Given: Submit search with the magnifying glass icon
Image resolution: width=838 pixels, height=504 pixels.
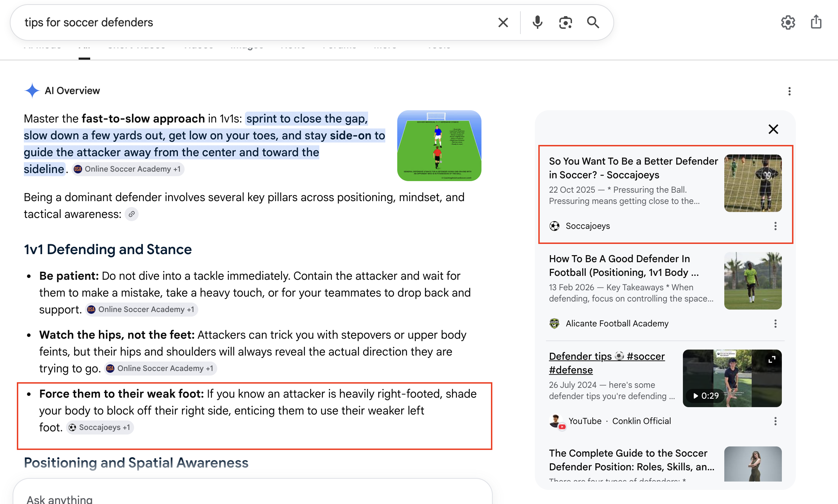Looking at the screenshot, I should pos(593,22).
